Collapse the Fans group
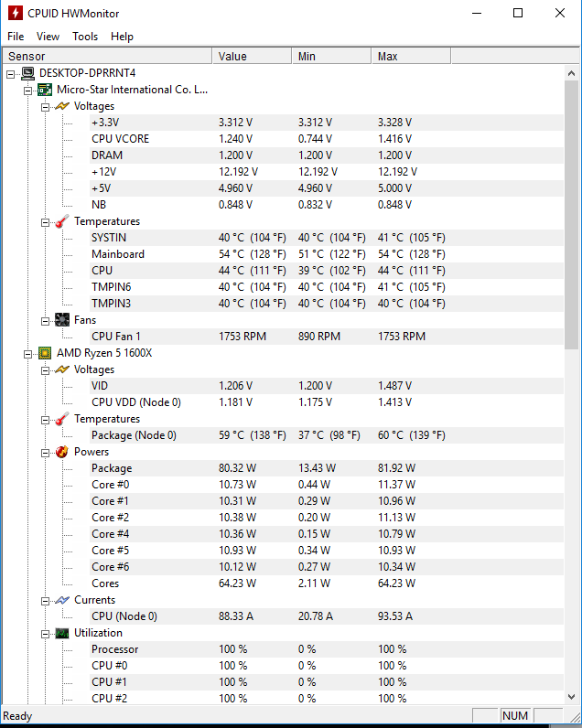 coord(45,321)
